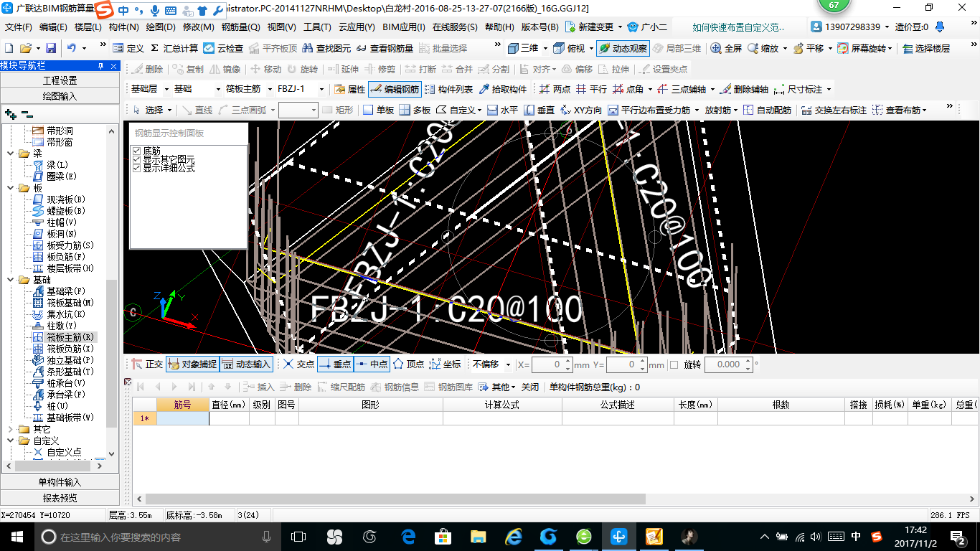
Task: Open the BIM应用(I) menu
Action: point(403,27)
